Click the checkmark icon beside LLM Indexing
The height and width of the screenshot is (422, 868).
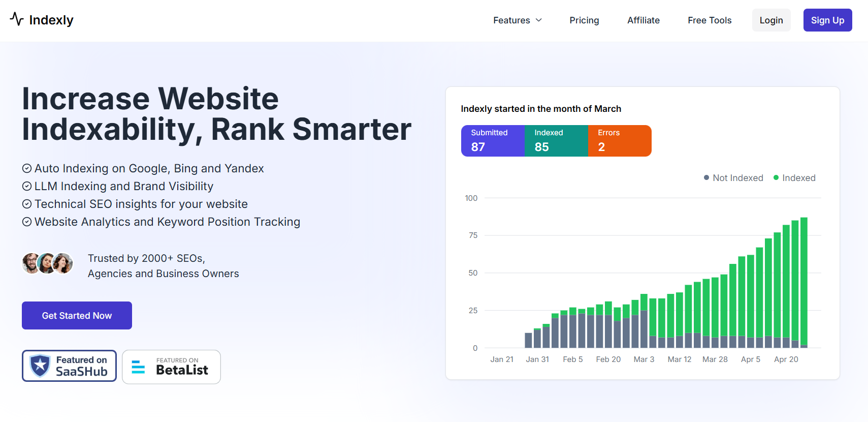click(27, 186)
